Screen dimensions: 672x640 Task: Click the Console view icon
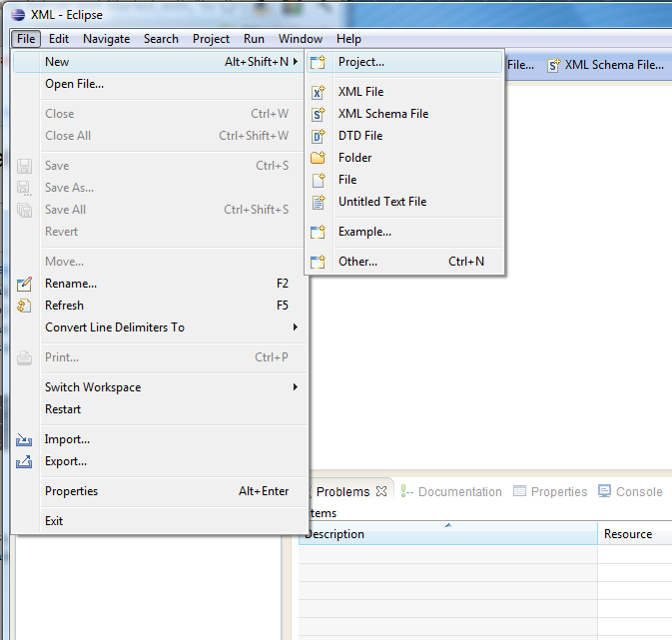coord(605,491)
